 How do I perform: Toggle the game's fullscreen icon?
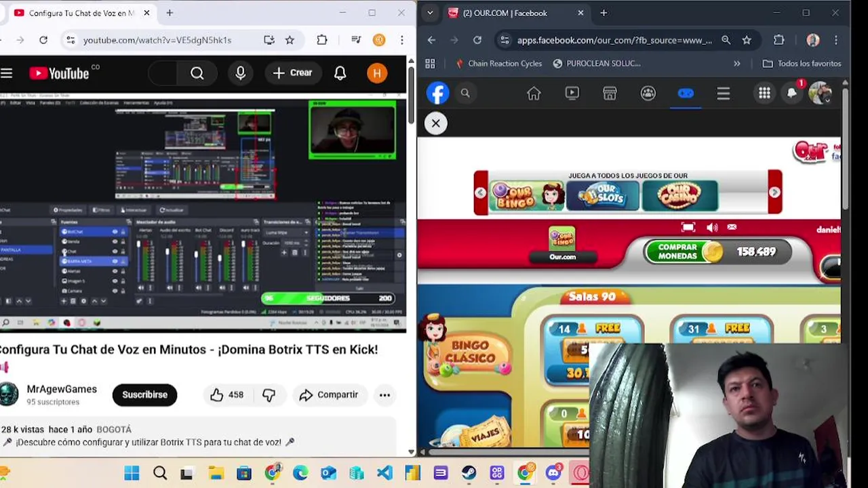coord(688,228)
